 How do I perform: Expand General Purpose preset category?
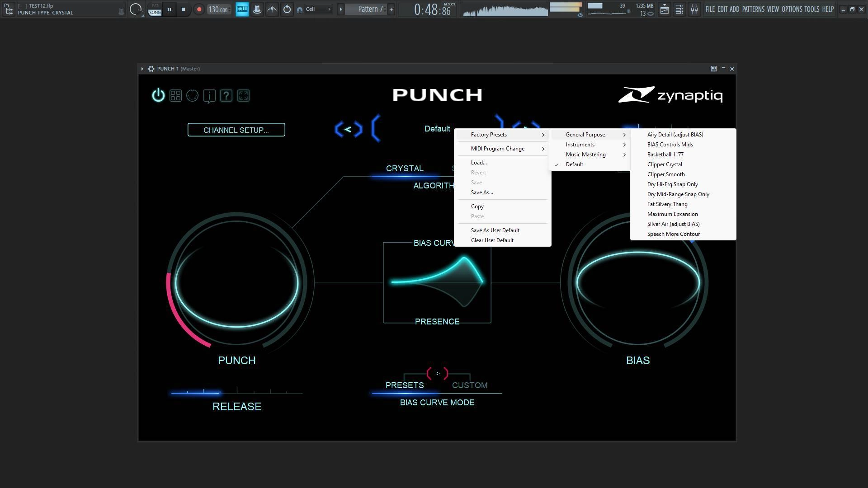point(590,135)
